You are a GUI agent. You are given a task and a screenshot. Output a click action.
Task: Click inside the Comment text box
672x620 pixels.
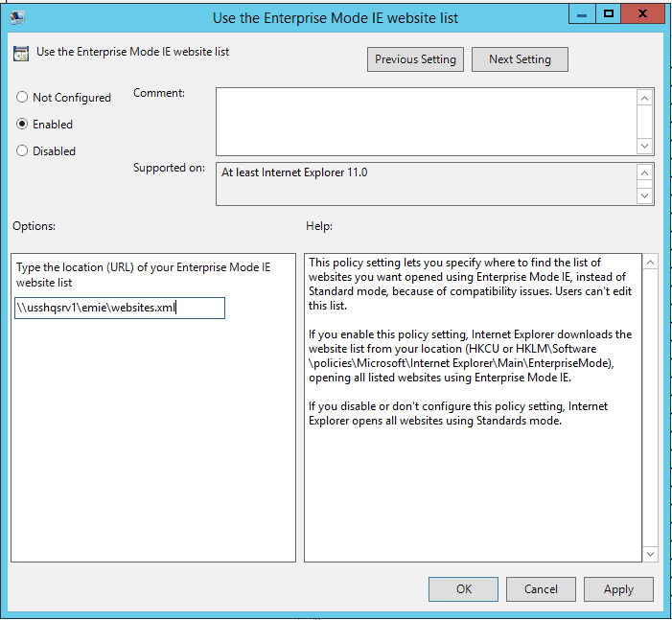click(x=426, y=121)
